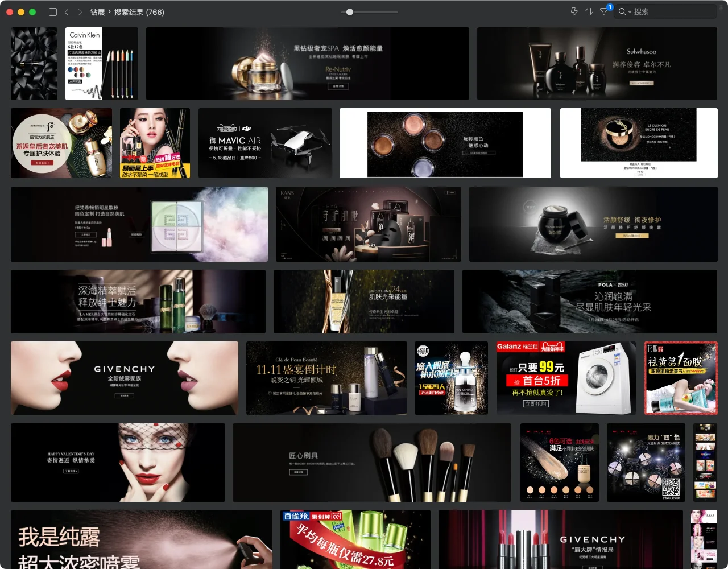This screenshot has height=569, width=728.
Task: Select the 匠心刷具 makeup brushes banner
Action: coord(371,462)
